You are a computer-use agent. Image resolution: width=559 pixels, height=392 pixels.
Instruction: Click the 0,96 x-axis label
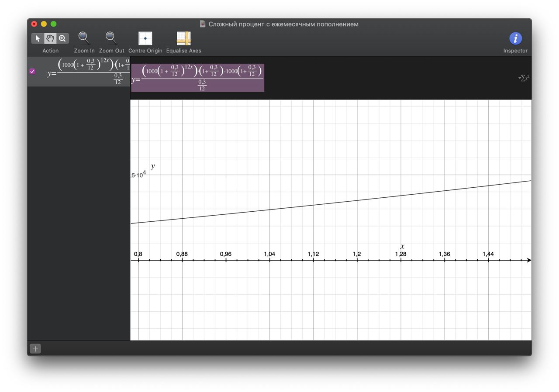coord(226,254)
